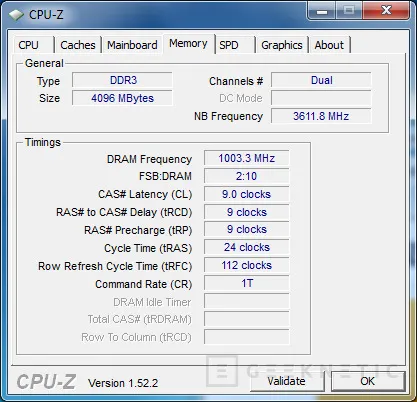417x402 pixels.
Task: Click the empty DC Mode field
Action: pos(321,98)
